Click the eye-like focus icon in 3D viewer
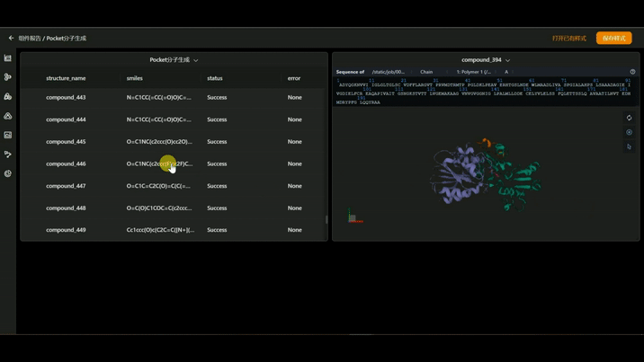Screen dimensions: 644x362 [x=629, y=132]
